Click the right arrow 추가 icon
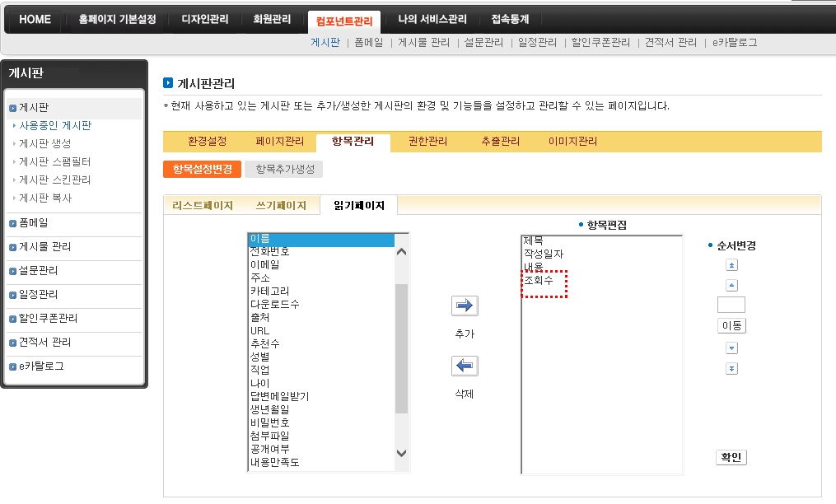Image resolution: width=836 pixels, height=504 pixels. tap(465, 306)
